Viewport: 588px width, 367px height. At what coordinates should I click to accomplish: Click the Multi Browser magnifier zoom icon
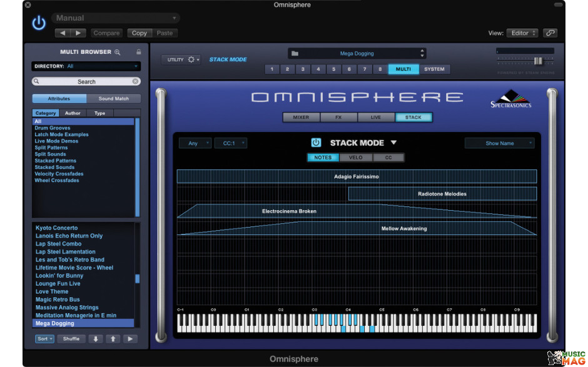click(118, 52)
